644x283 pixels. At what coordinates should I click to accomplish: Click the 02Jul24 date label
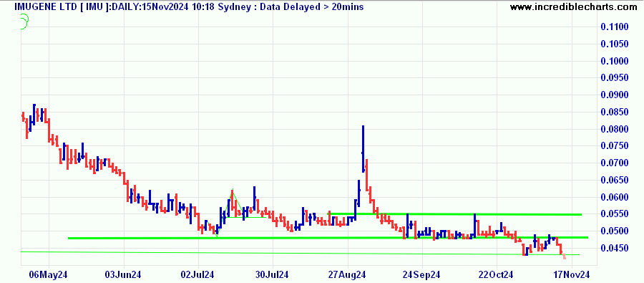[198, 275]
